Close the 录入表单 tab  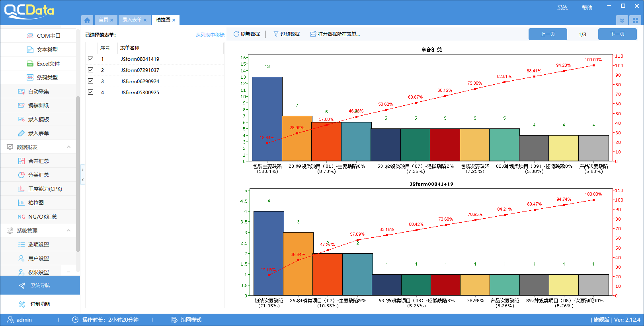145,20
